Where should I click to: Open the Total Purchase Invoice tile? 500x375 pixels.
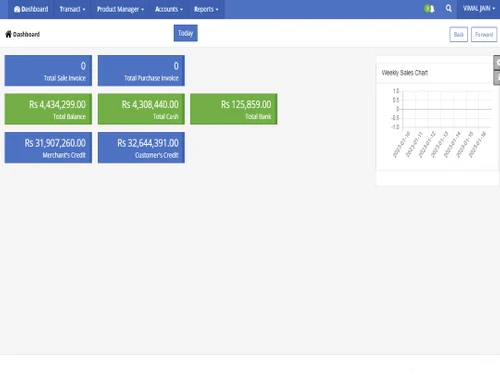[x=141, y=71]
